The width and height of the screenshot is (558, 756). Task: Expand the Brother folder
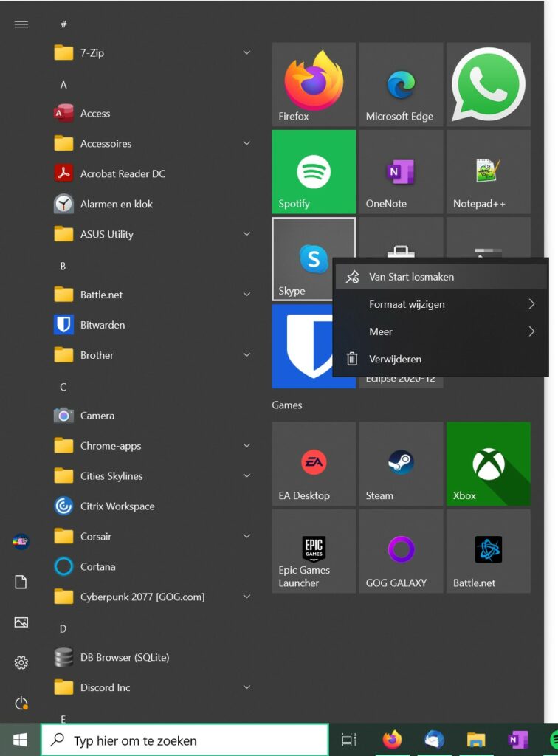(x=154, y=355)
